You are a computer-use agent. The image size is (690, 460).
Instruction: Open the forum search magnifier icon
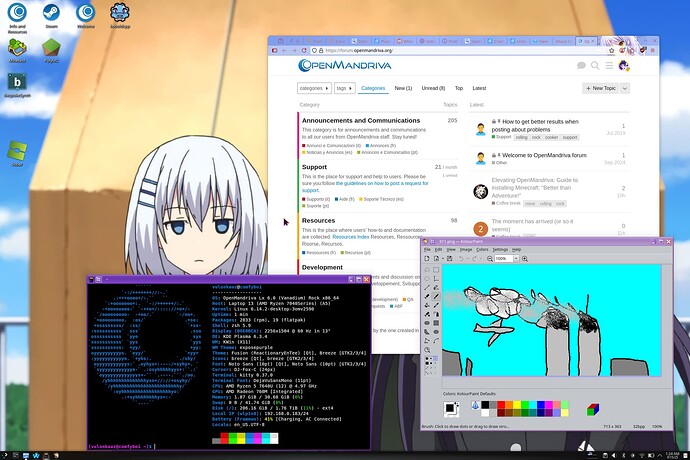595,66
